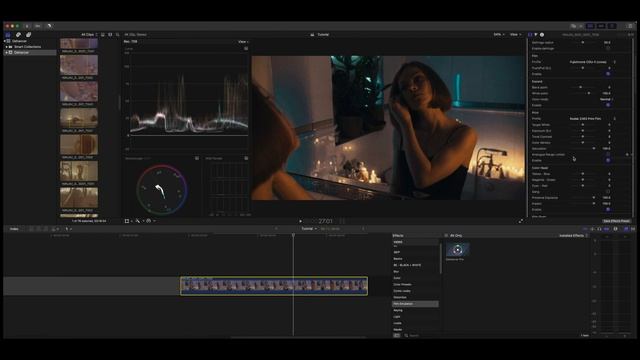
Task: Adjust the White point slider
Action: 583,93
